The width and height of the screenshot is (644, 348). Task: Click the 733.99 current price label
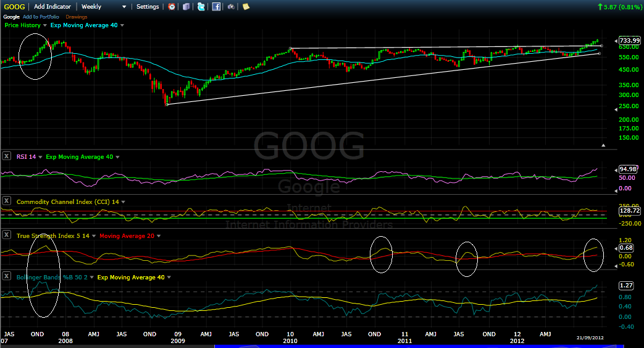[630, 40]
